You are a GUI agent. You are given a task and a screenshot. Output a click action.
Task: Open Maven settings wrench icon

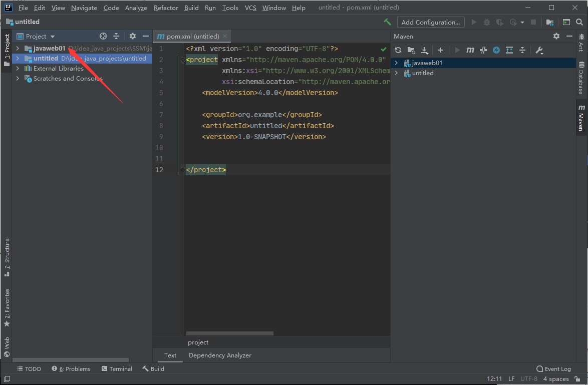coord(539,50)
